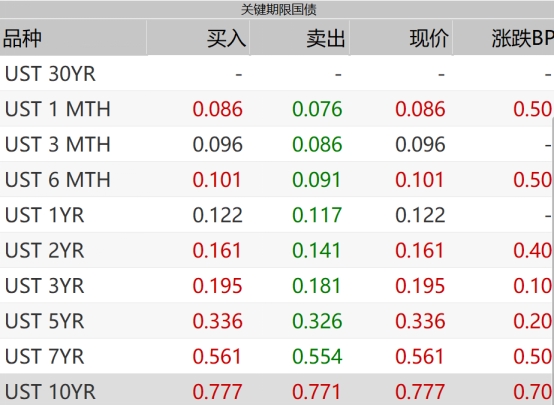Select the UST 10YR row label
Screen dimensions: 554x405
pyautogui.click(x=50, y=392)
